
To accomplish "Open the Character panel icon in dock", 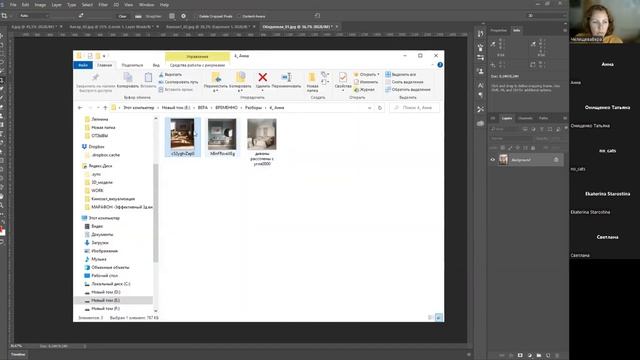I will point(480,85).
